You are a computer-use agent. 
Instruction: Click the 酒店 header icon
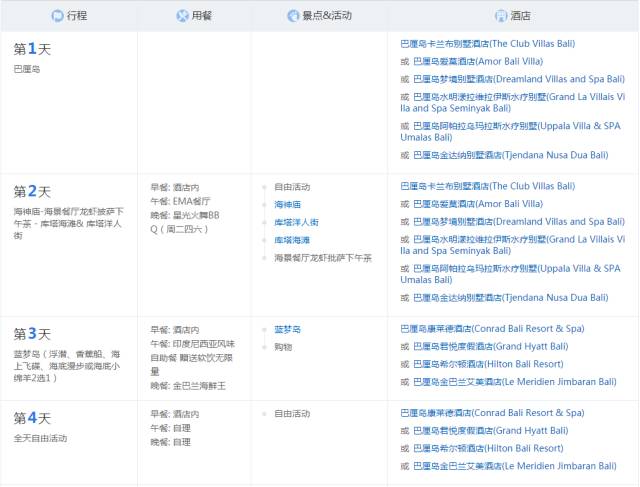pyautogui.click(x=501, y=16)
